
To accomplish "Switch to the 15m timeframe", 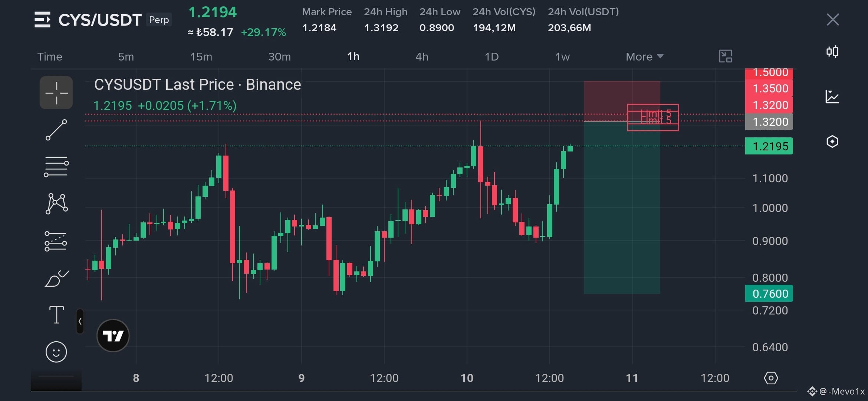I will [201, 56].
